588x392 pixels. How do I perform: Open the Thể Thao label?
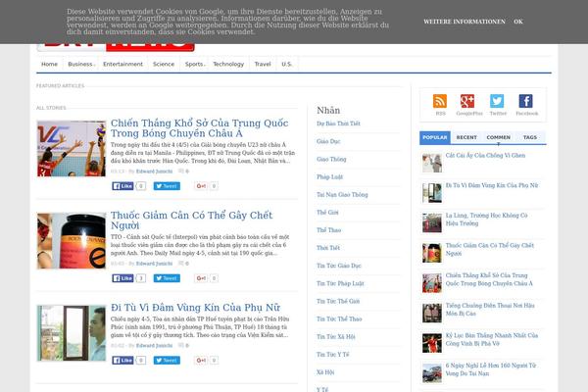(328, 230)
